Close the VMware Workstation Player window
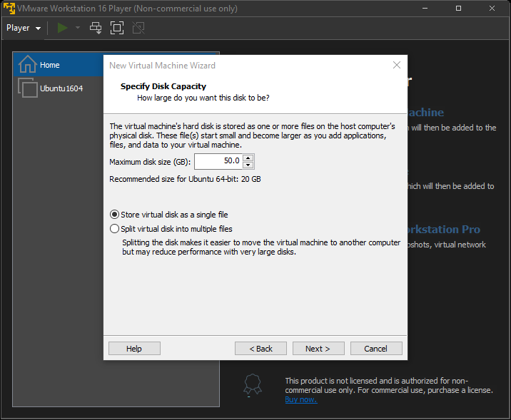The height and width of the screenshot is (420, 511). click(x=492, y=9)
